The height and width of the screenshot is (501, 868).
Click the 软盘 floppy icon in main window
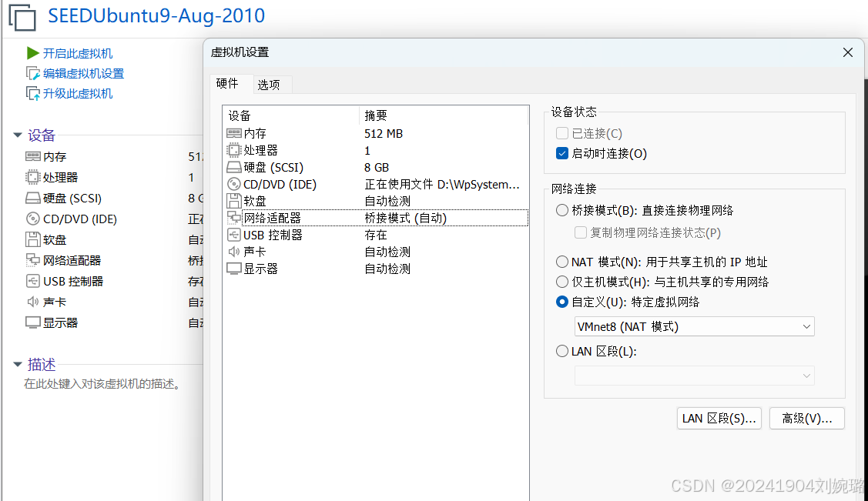(x=32, y=239)
